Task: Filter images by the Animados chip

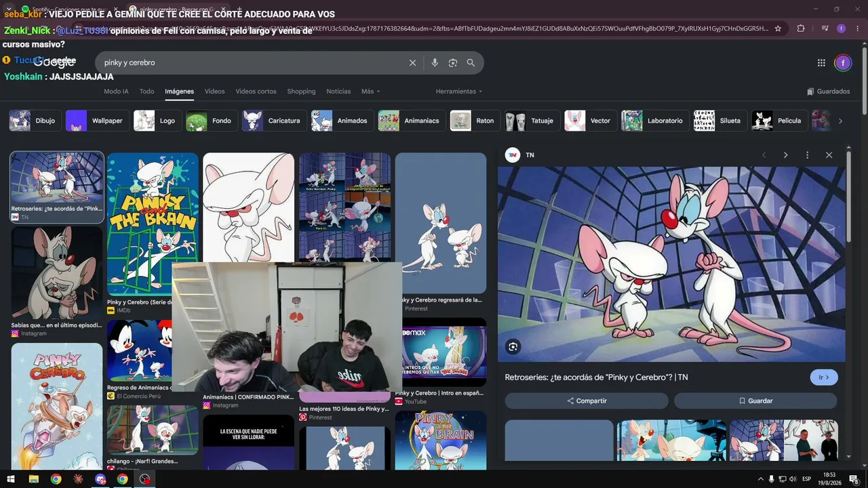Action: tap(342, 121)
